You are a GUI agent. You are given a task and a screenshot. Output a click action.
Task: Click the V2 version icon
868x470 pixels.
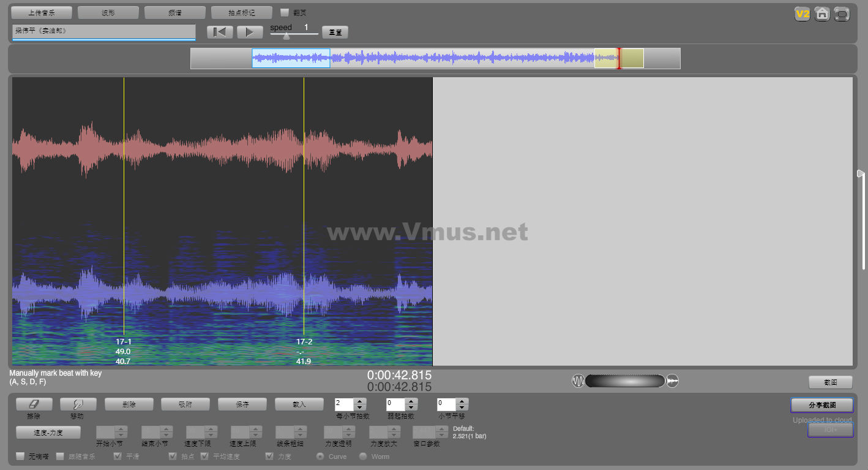[x=802, y=13]
